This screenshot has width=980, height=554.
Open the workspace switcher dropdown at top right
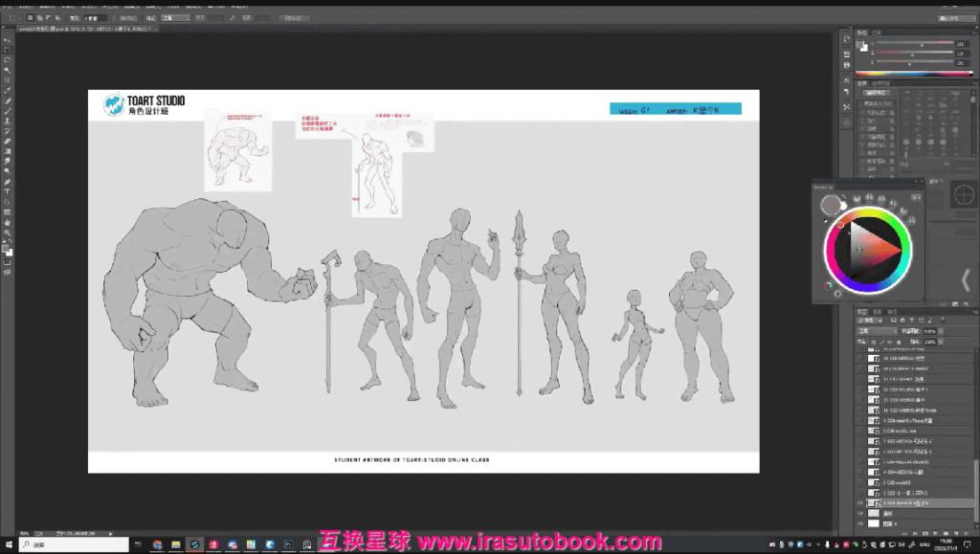[956, 18]
